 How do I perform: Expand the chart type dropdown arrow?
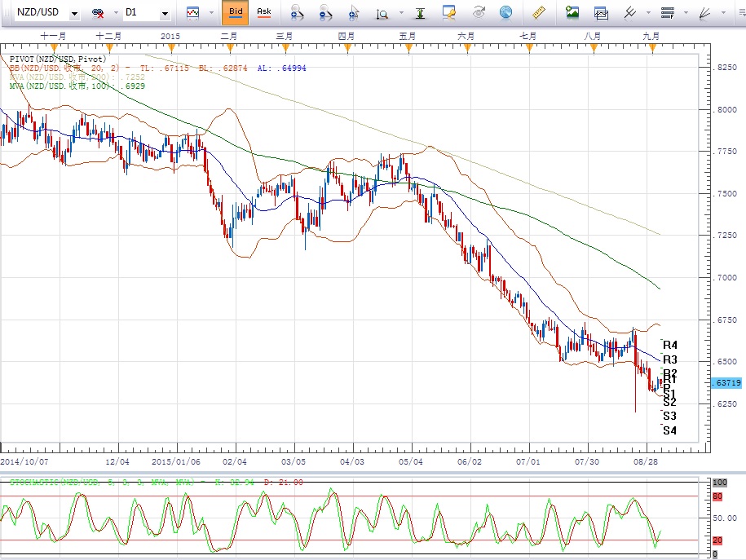[x=211, y=13]
